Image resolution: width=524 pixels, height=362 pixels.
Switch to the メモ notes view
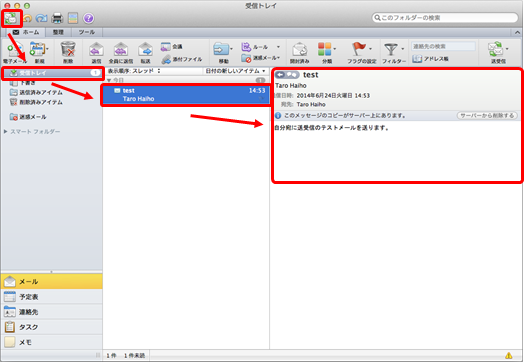point(52,342)
